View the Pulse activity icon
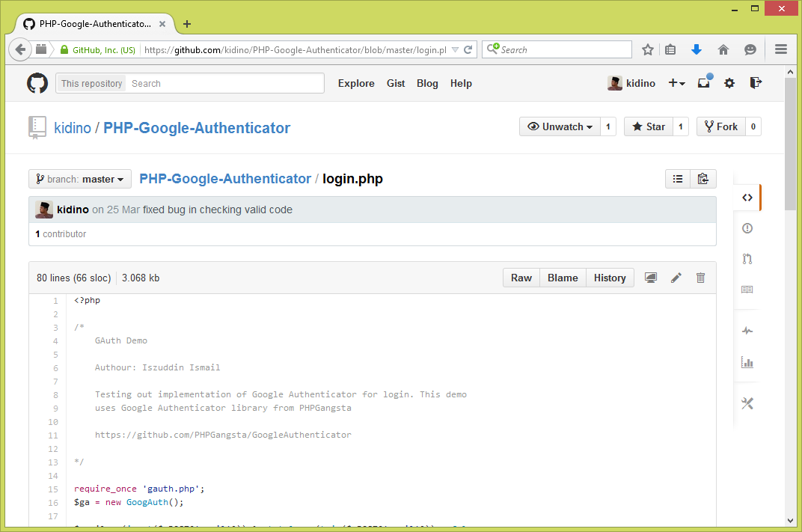Screen dimensions: 802x532 point(747,330)
